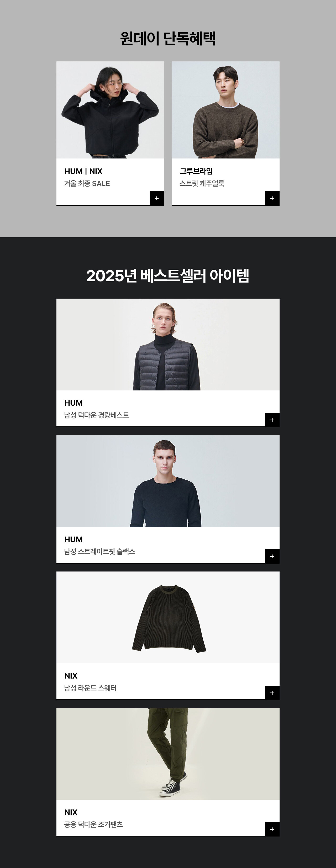Expand plus icon for 공용 덕다운 조거팬츠
This screenshot has width=336, height=868.
272,829
